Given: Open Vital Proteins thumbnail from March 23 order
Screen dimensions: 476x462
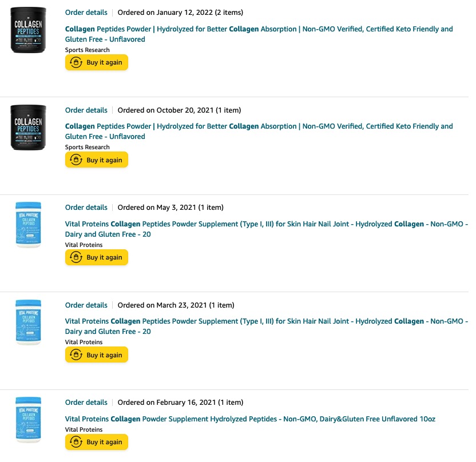Looking at the screenshot, I should [28, 322].
